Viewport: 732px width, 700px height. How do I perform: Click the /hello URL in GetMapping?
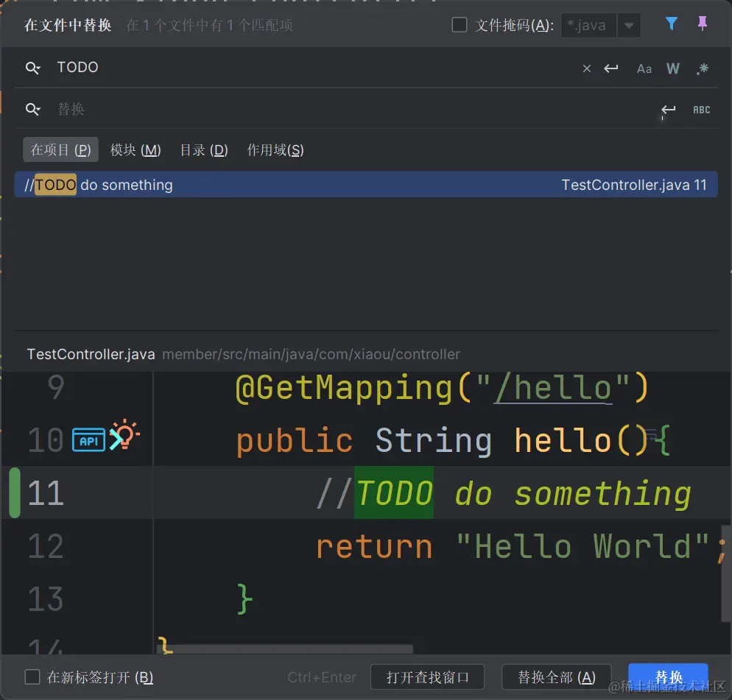point(553,388)
